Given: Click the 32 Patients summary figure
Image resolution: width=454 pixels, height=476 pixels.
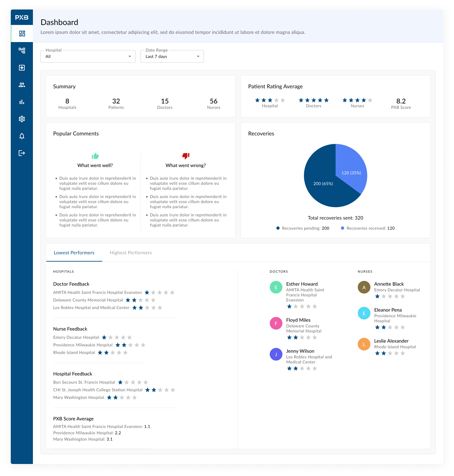Looking at the screenshot, I should point(116,103).
